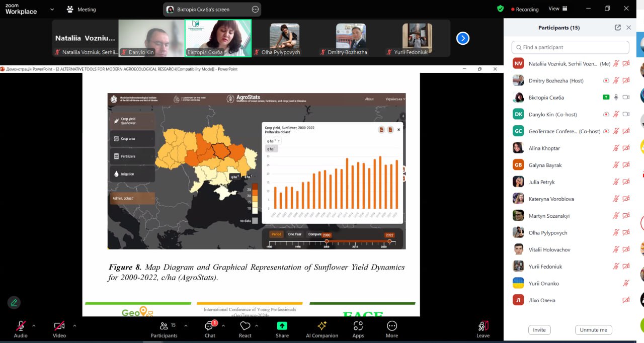Select Fertilizers menu item
This screenshot has height=343, width=644.
click(x=132, y=156)
